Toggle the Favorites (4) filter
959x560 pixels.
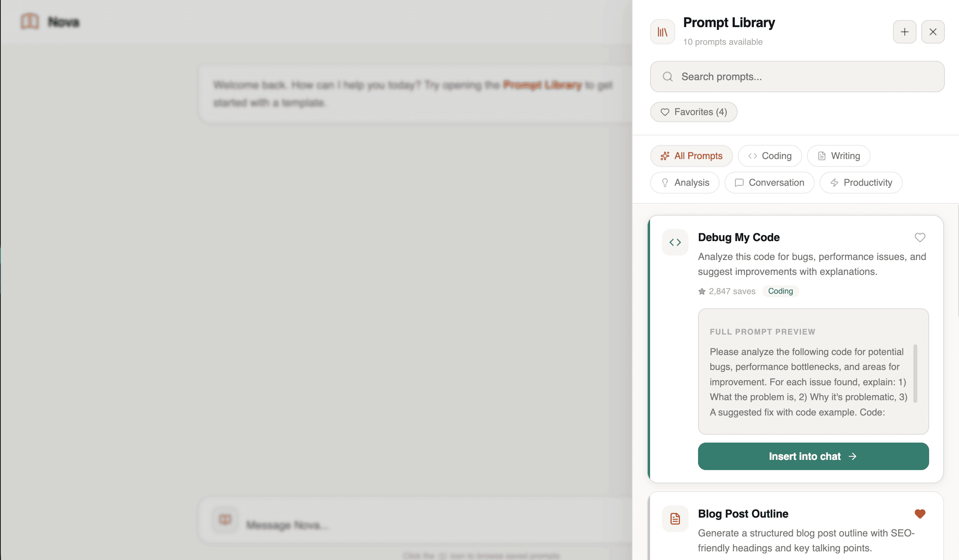point(693,112)
